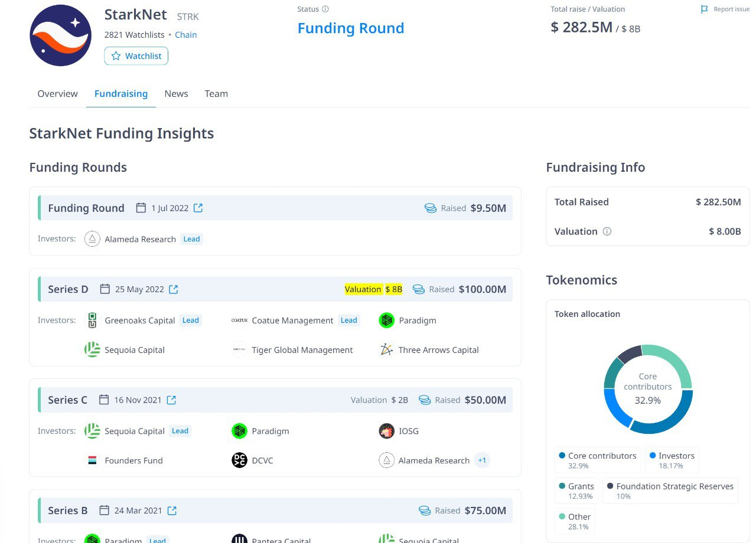This screenshot has height=543, width=756.
Task: Open external link for Series D round
Action: pyautogui.click(x=174, y=289)
